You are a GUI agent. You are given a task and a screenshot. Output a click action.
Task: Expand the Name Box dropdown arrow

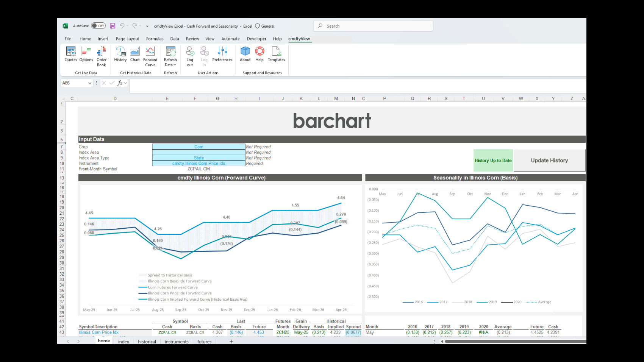pyautogui.click(x=89, y=83)
